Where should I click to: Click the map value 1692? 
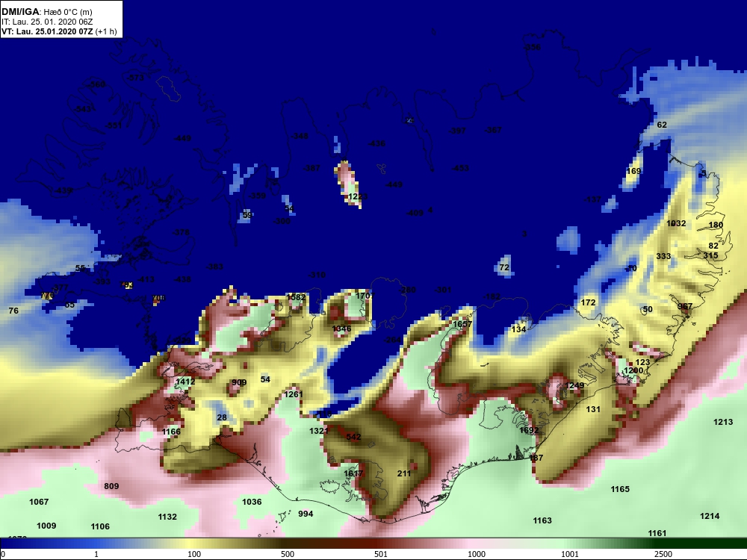click(x=529, y=430)
